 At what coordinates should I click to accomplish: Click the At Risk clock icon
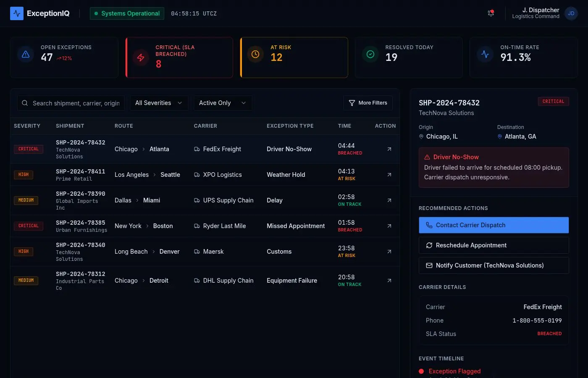pyautogui.click(x=255, y=54)
